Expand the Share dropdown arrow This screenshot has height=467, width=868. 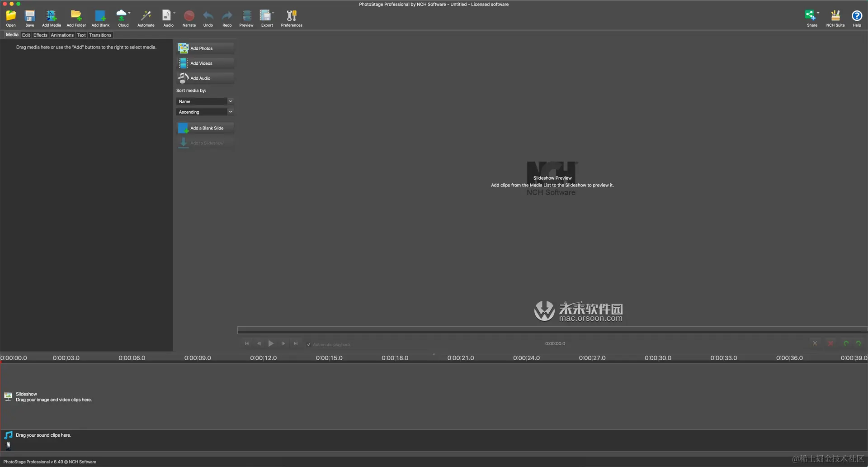[x=818, y=13]
